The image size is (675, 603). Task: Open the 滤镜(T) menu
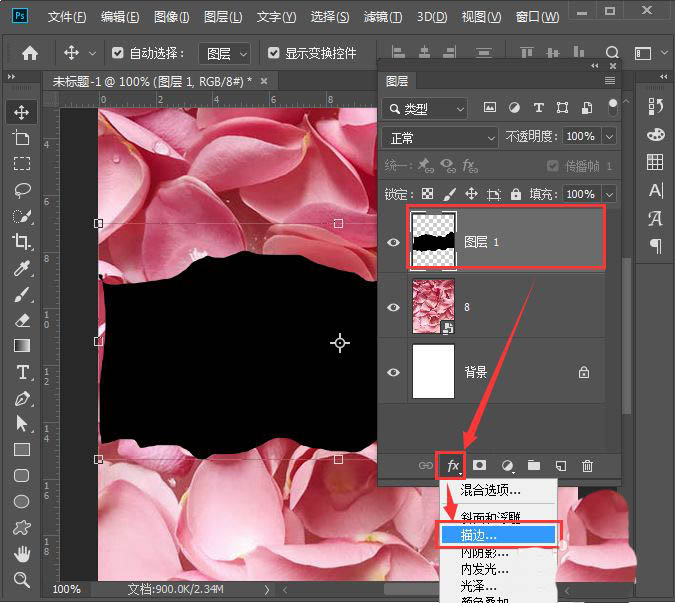pos(383,17)
